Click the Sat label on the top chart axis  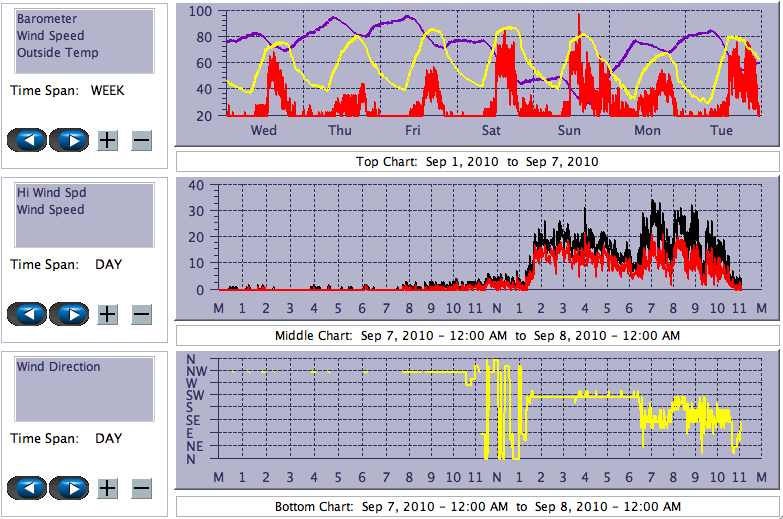pyautogui.click(x=491, y=130)
